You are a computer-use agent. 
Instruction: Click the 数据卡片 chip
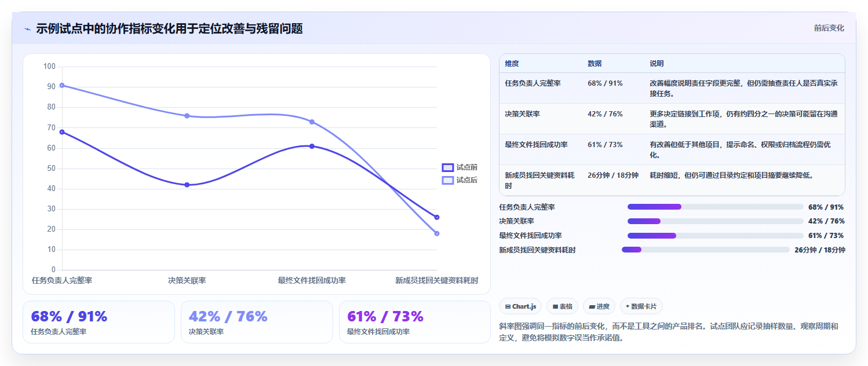point(641,306)
